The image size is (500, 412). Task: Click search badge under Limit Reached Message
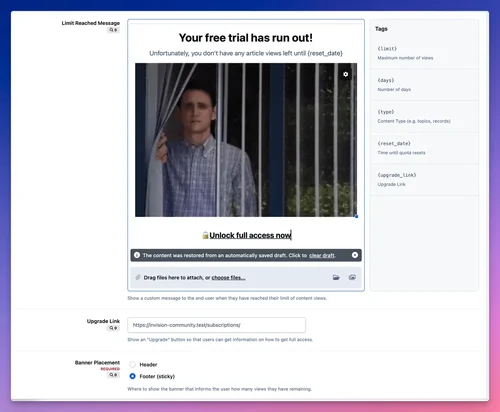tap(113, 30)
